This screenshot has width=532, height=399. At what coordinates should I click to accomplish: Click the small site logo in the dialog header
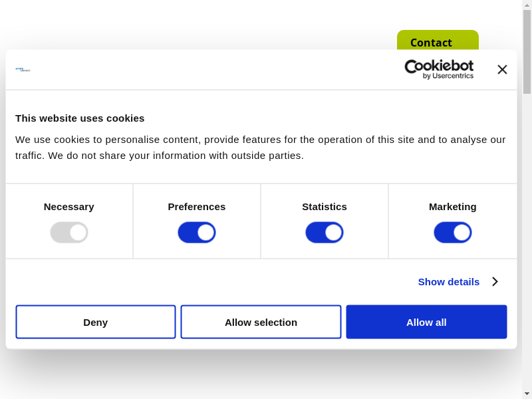[x=23, y=69]
